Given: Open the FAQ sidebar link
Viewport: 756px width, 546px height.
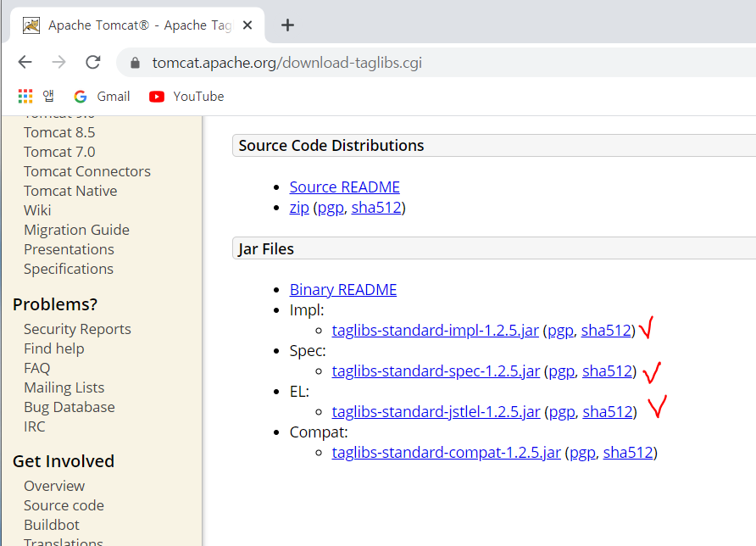Looking at the screenshot, I should pyautogui.click(x=37, y=368).
